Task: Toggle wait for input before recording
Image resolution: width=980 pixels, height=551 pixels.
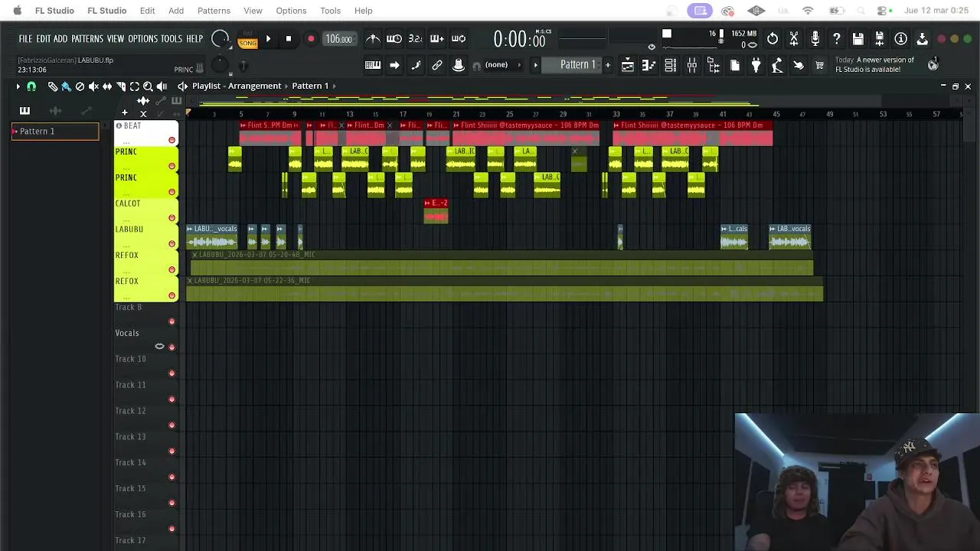Action: pyautogui.click(x=394, y=39)
